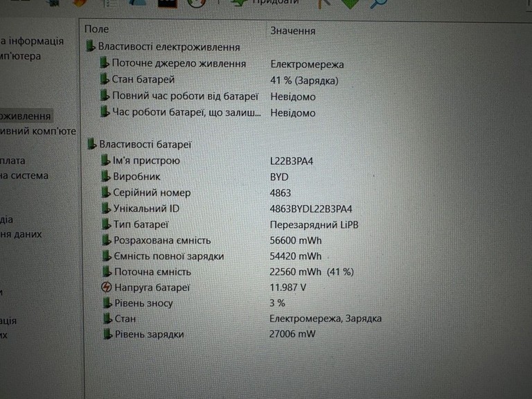The image size is (532, 399).
Task: Select the Ім'я пристрою field label
Action: click(x=146, y=161)
